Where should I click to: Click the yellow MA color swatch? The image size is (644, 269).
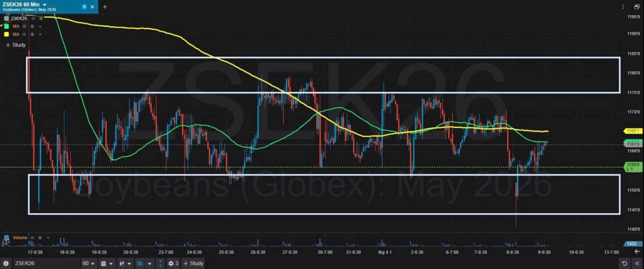tap(6, 34)
